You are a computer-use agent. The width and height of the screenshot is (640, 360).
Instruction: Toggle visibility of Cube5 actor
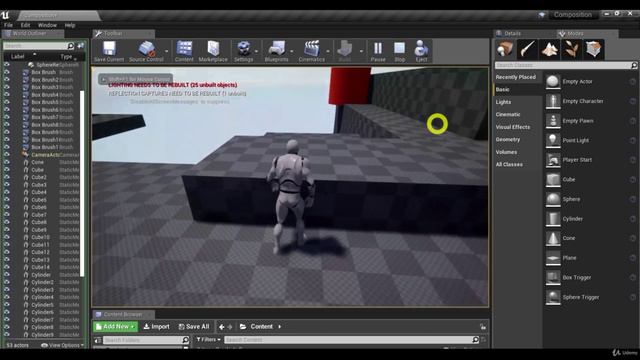(7, 200)
